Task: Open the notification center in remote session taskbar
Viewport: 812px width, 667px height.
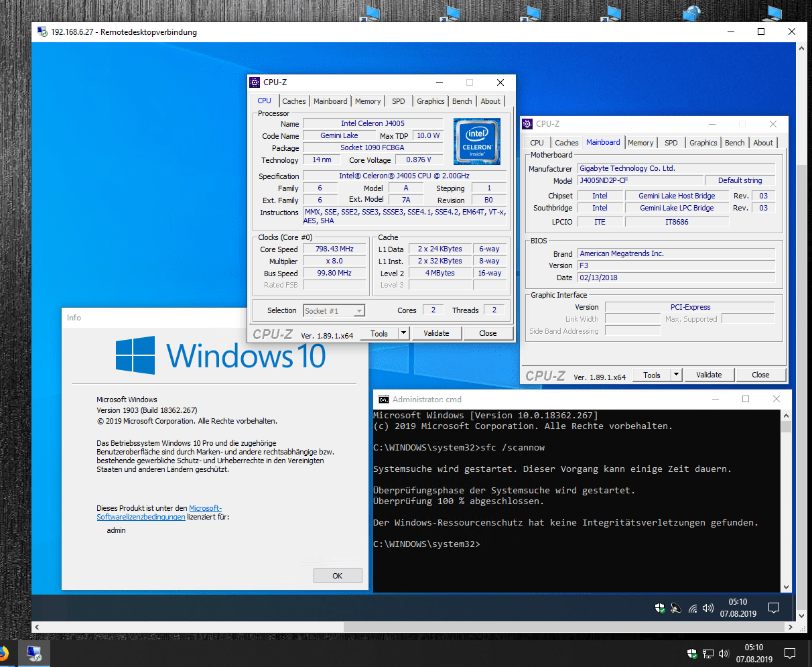Action: click(x=774, y=608)
